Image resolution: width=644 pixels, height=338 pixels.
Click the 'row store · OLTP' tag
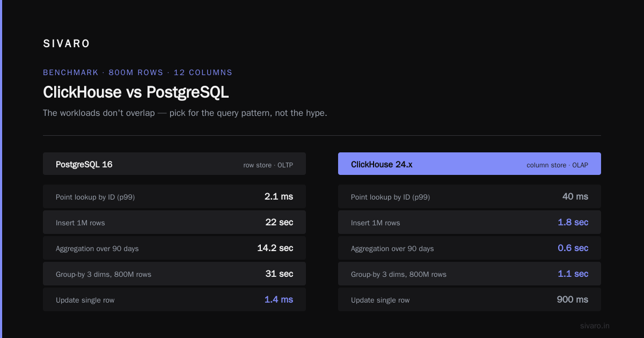coord(268,165)
